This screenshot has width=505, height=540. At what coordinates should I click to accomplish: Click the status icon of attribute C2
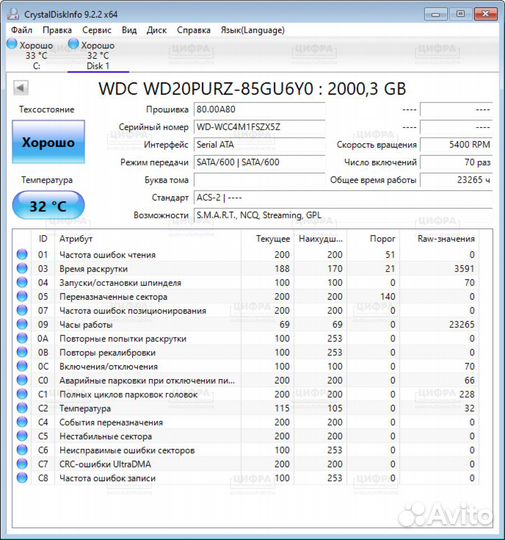(x=22, y=408)
